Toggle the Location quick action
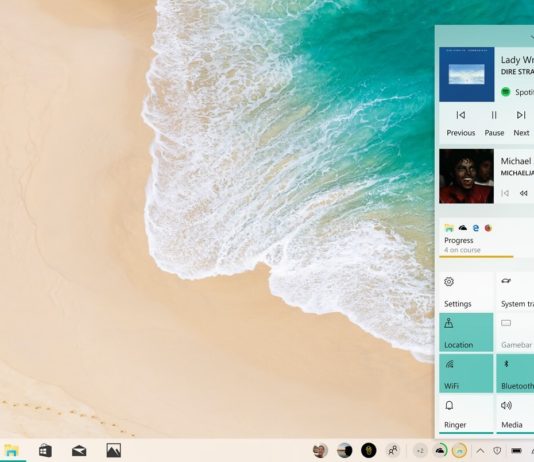534x462 pixels. [466, 332]
